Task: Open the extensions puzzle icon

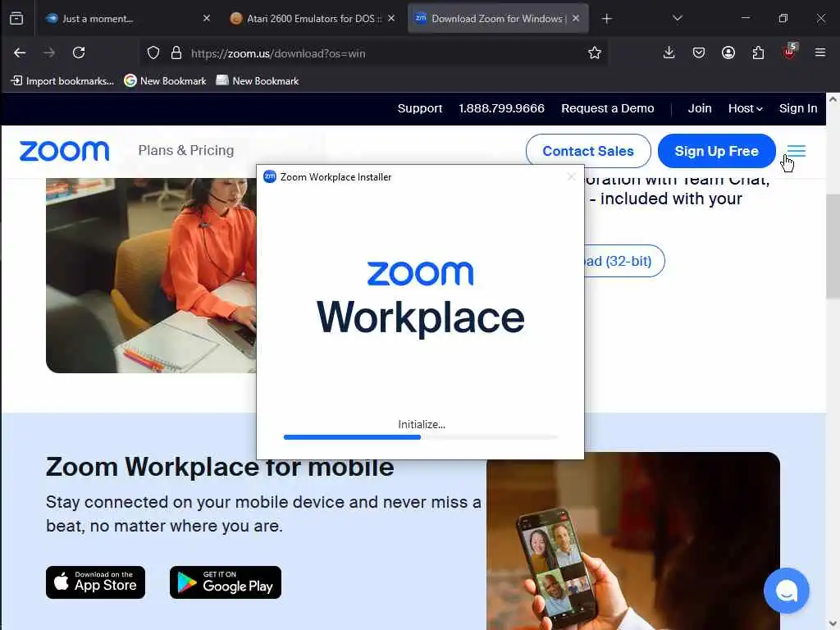Action: pos(758,52)
